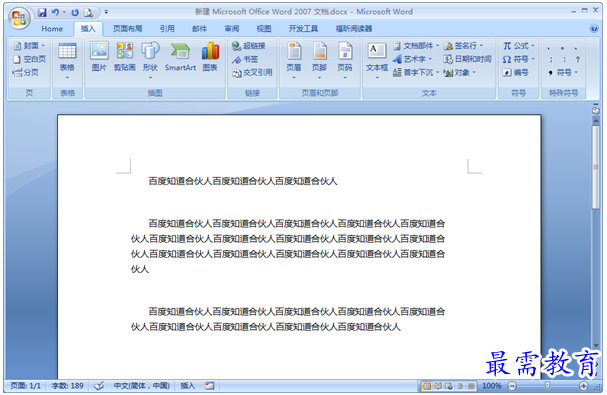Click the proofing check icon in status bar
The image size is (607, 395).
coord(99,386)
